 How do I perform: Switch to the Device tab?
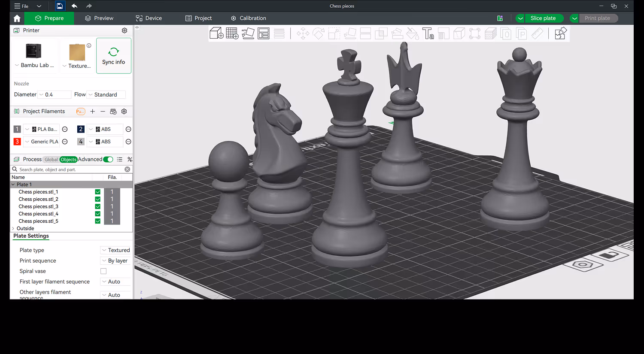click(x=149, y=18)
